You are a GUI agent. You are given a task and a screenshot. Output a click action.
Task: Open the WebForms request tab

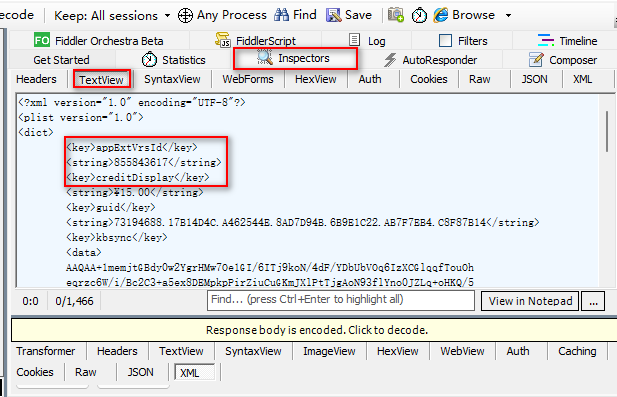tap(248, 79)
